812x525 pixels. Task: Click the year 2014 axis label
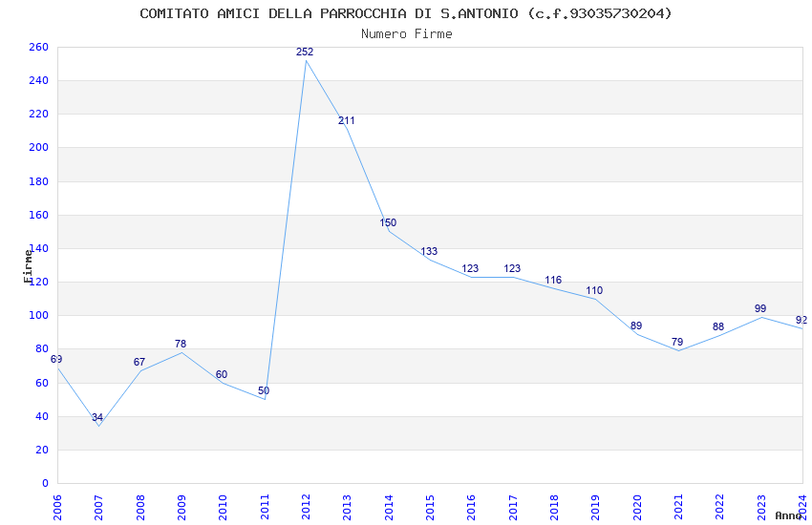(x=389, y=507)
